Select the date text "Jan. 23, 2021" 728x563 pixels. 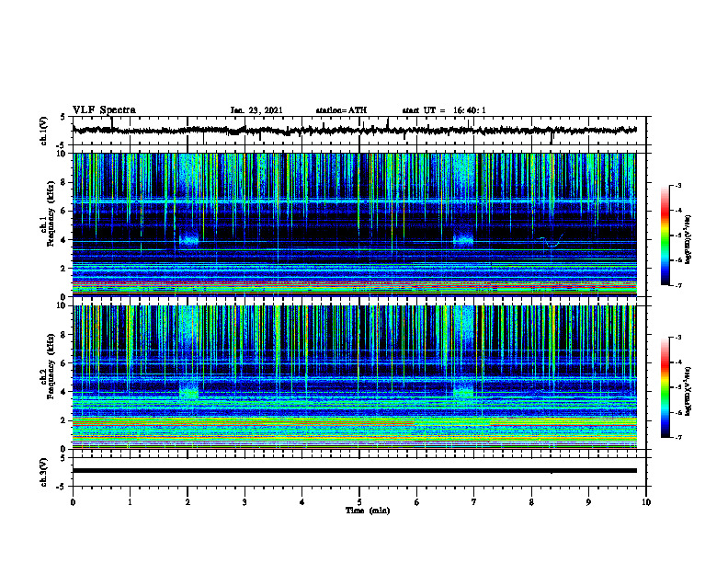256,110
